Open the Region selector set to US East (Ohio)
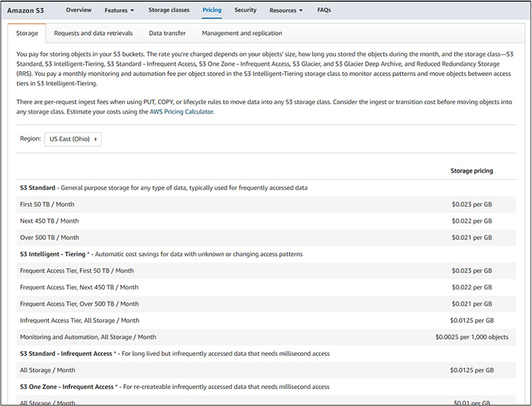This screenshot has height=406, width=532. [73, 139]
